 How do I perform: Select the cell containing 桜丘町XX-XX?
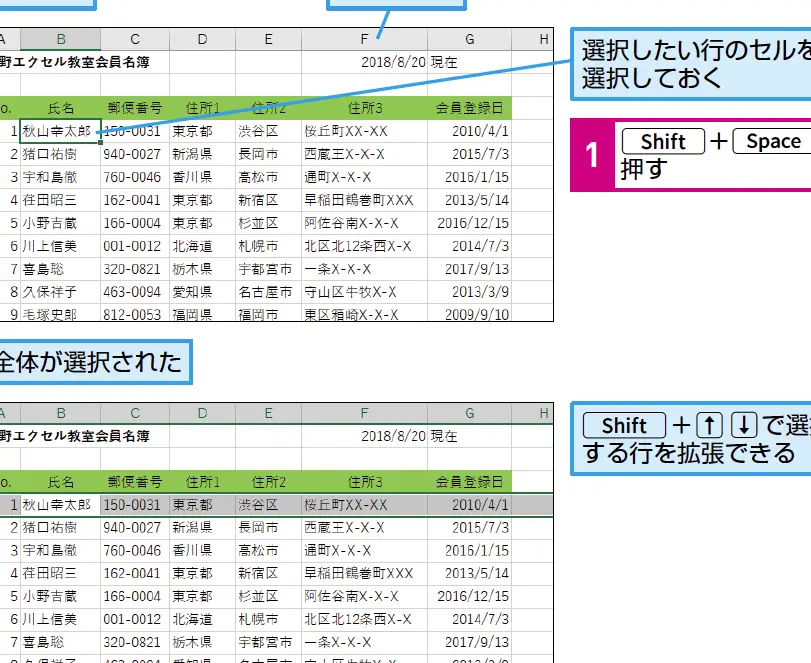click(344, 130)
